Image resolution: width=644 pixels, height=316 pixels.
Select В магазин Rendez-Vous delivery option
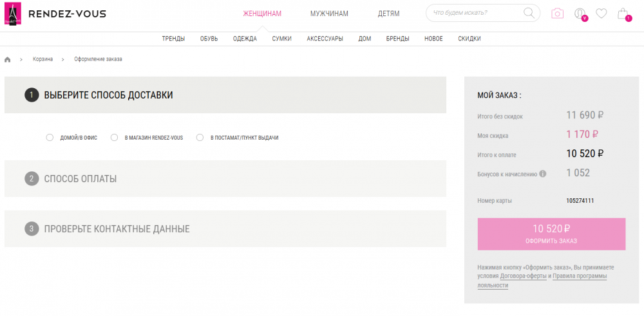[114, 138]
